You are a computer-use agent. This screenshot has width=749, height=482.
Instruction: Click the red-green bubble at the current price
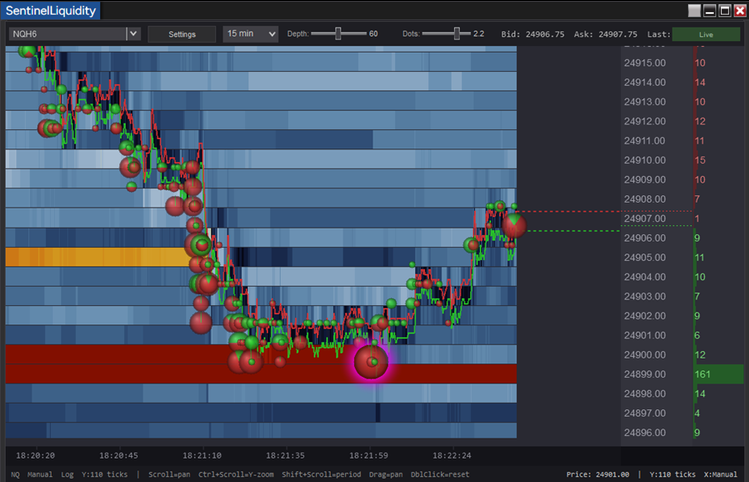click(514, 225)
